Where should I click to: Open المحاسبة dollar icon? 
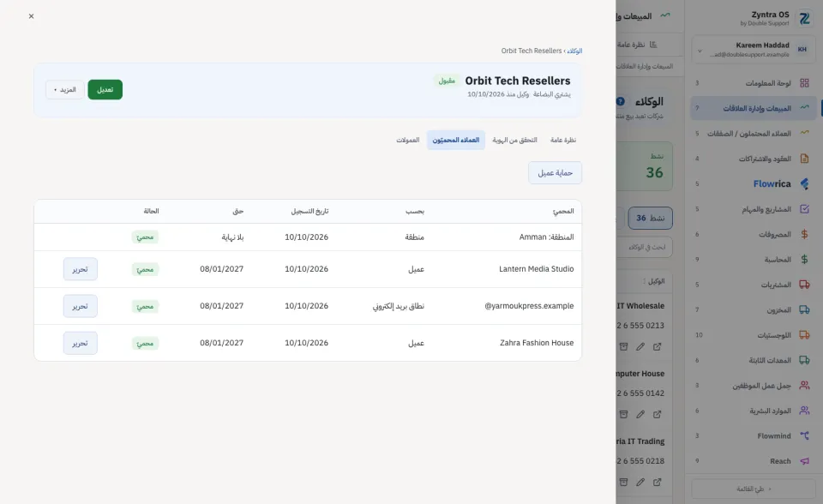804,259
